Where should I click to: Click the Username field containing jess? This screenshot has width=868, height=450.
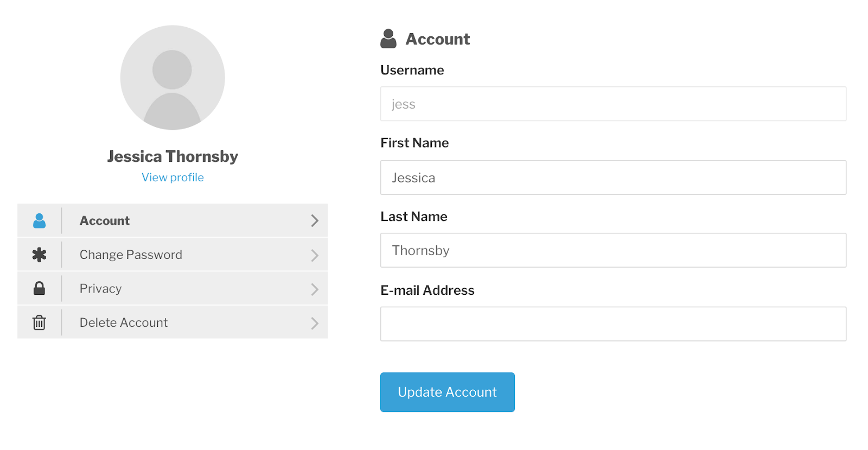613,104
